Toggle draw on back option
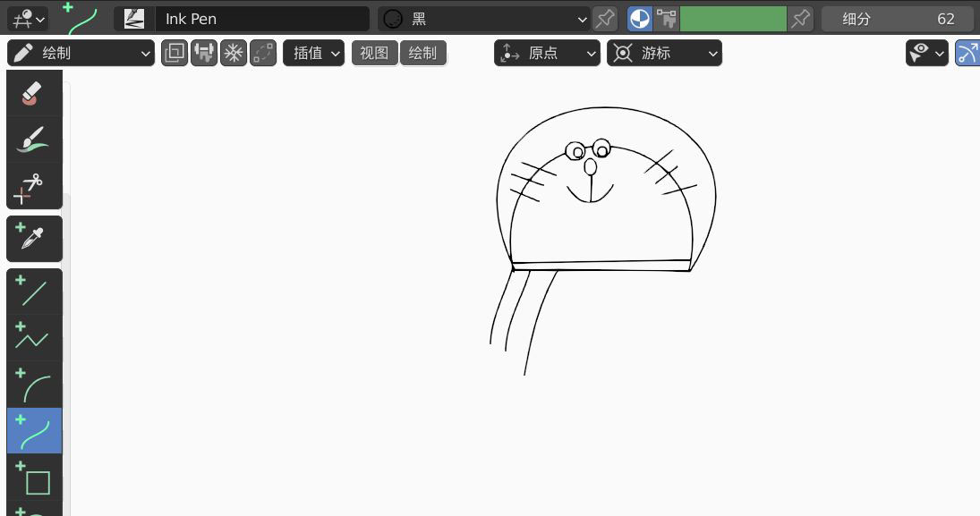Viewport: 980px width, 516px height. 175,53
